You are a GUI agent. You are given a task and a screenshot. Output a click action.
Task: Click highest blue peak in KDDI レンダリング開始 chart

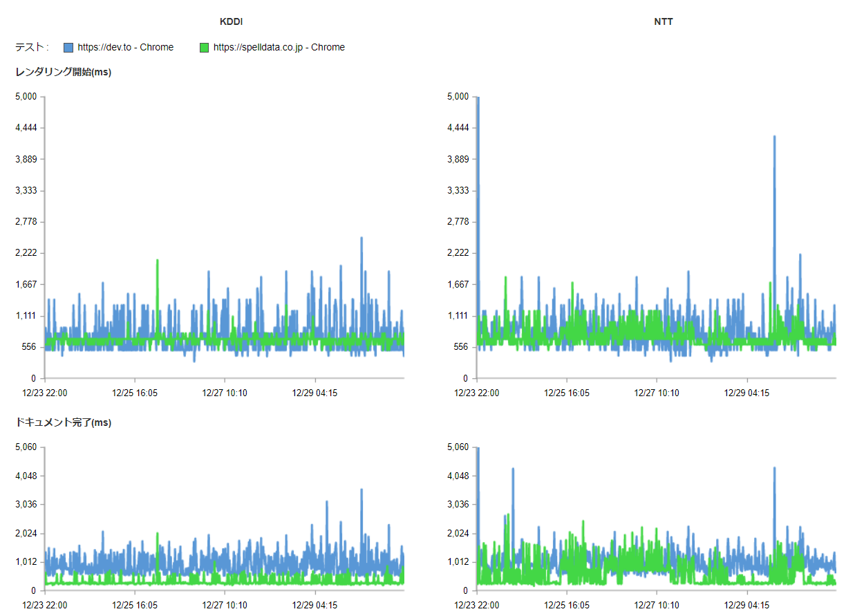tap(361, 239)
